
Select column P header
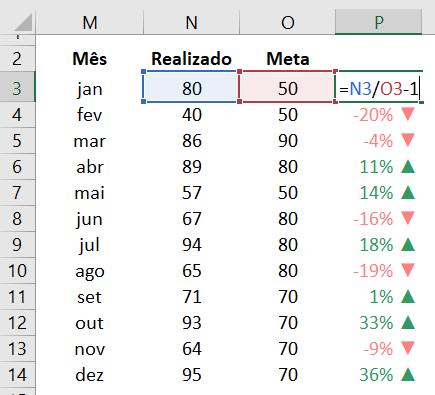point(379,22)
